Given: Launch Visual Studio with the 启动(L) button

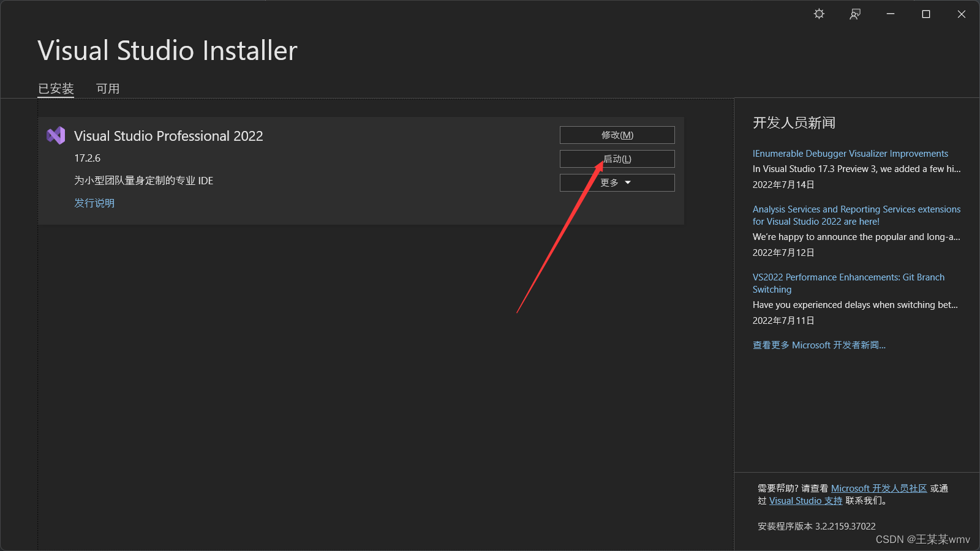Looking at the screenshot, I should coord(616,159).
